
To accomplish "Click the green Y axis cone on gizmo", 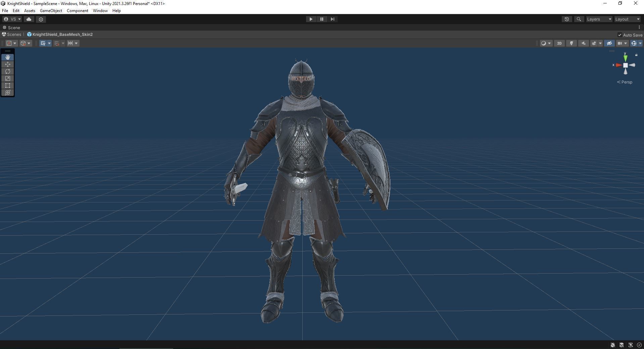I will pyautogui.click(x=626, y=58).
